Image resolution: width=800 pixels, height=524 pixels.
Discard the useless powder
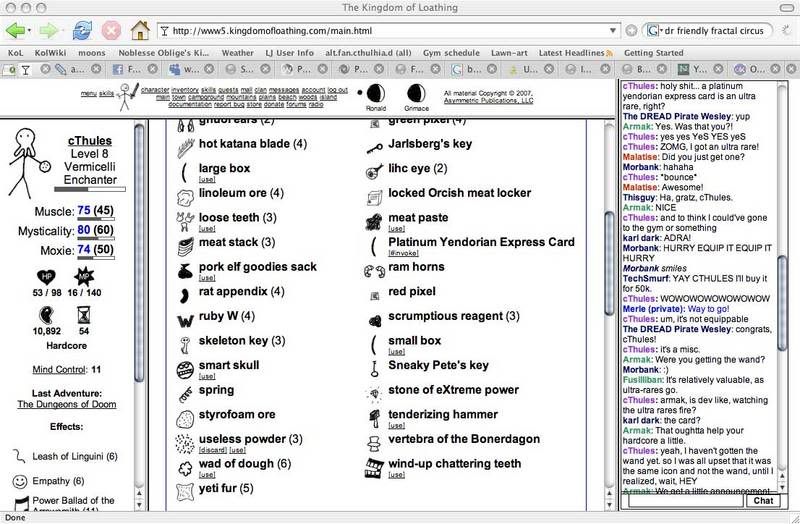[x=212, y=450]
